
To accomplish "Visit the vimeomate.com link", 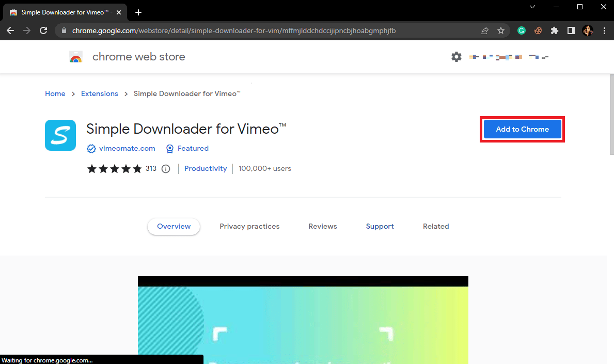I will coord(127,148).
